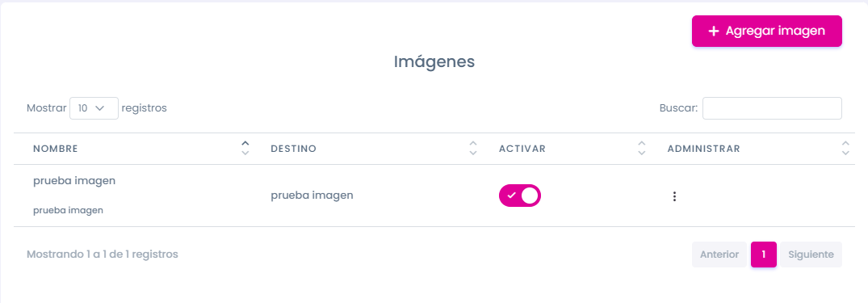Sort by the Administrar column header
Screen dimensions: 868x303
point(703,149)
